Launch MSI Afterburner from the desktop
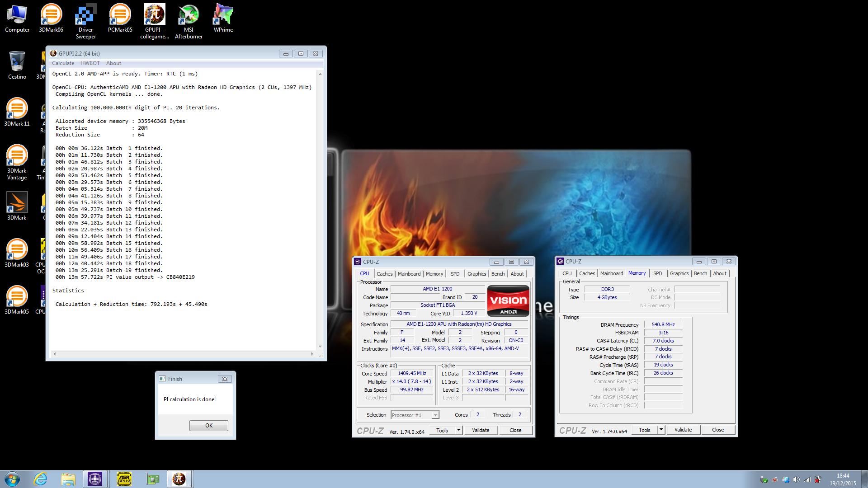The height and width of the screenshot is (488, 868). tap(189, 22)
